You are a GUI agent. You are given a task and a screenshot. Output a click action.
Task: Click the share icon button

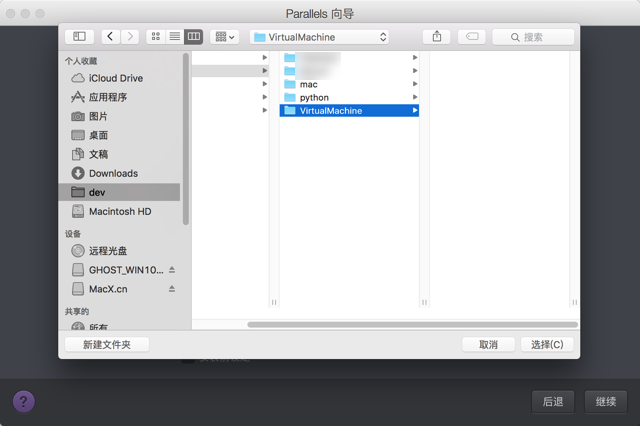coord(437,37)
